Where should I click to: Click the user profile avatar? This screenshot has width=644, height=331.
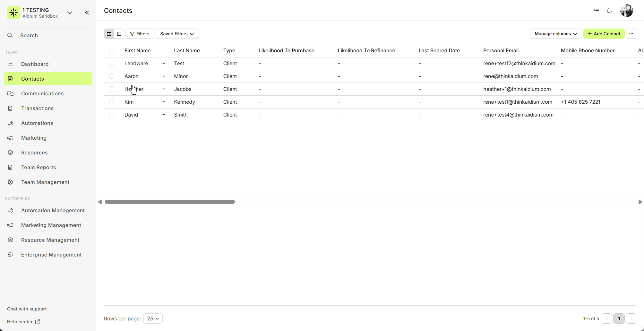626,11
